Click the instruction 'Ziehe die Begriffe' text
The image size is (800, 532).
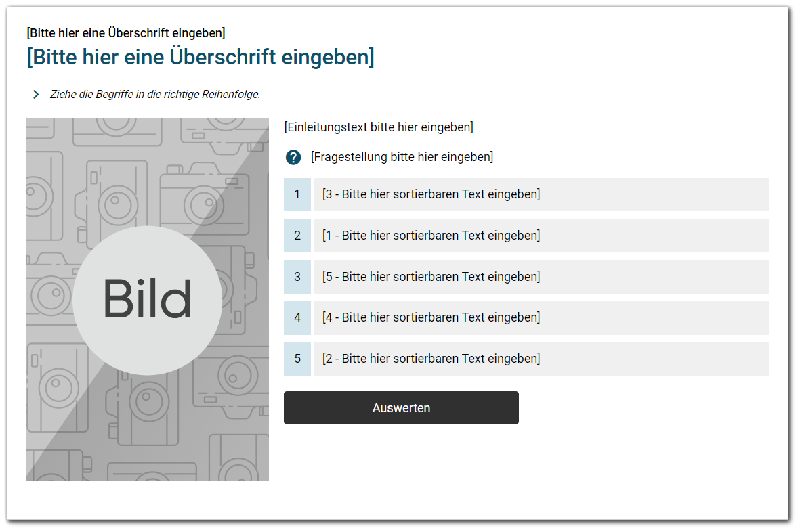click(155, 94)
